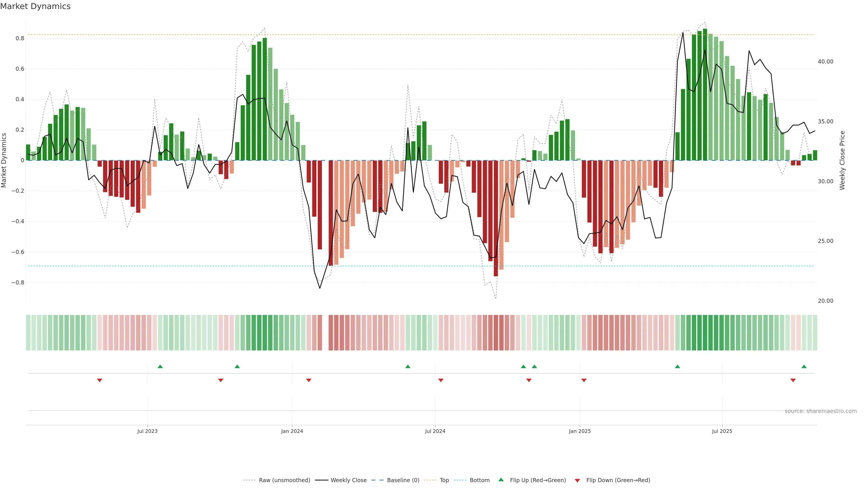Toggle the Bottom legend entry
This screenshot has width=868, height=488.
(479, 480)
